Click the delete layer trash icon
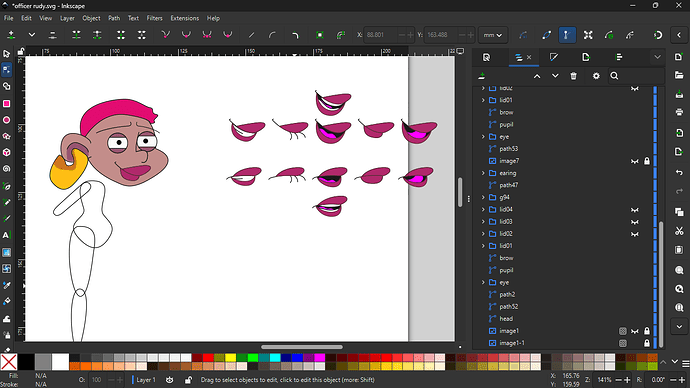Image resolution: width=690 pixels, height=388 pixels. tap(573, 76)
